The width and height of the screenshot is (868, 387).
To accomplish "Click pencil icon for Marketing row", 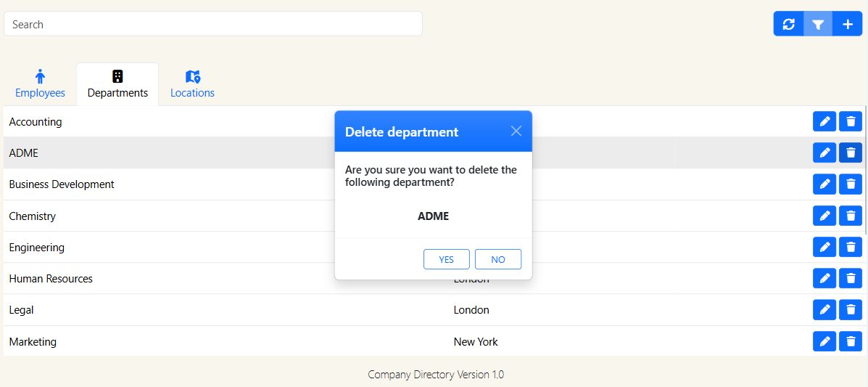I will point(824,341).
